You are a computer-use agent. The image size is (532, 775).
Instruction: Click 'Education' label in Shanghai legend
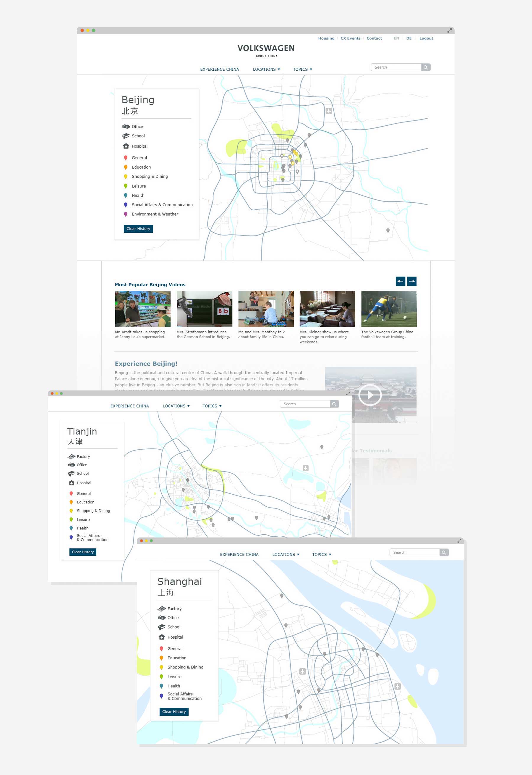tap(177, 658)
